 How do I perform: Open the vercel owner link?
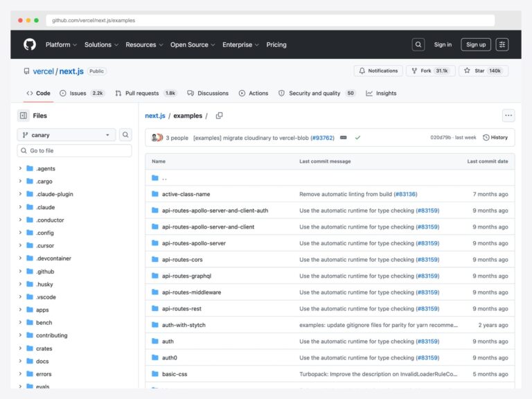pos(44,71)
